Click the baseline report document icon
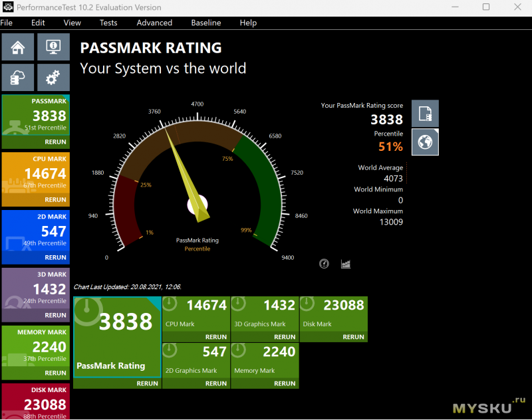 425,114
